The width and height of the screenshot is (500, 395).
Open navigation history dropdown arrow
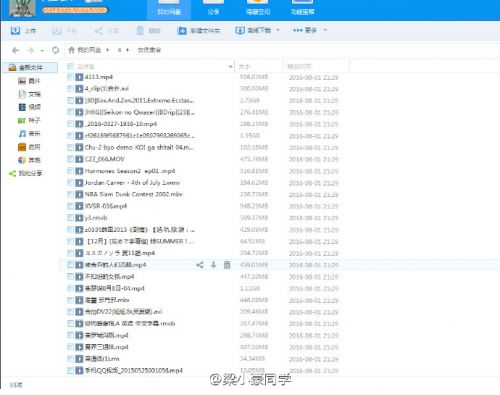pos(42,51)
